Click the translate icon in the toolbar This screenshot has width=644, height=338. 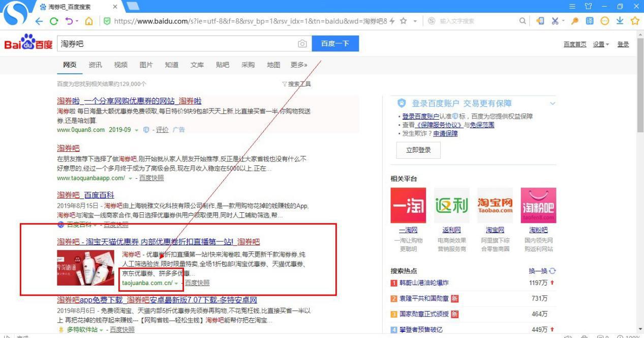pos(590,21)
